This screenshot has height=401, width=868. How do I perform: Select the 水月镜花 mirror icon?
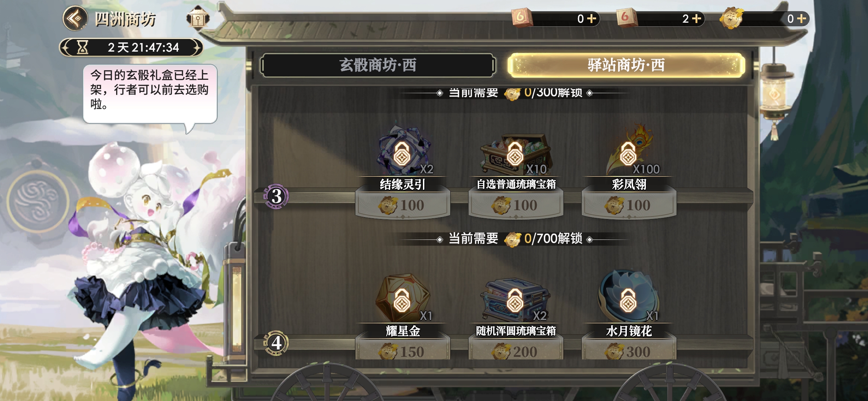[628, 296]
